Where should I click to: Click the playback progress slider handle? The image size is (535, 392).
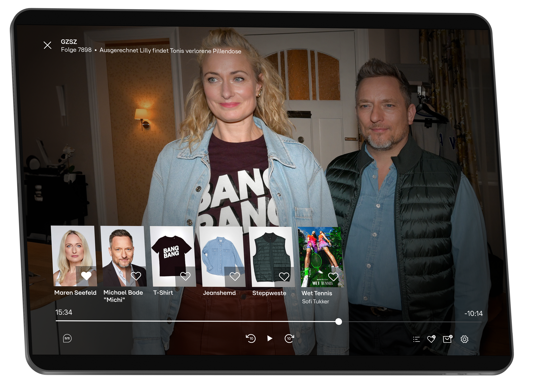[339, 322]
